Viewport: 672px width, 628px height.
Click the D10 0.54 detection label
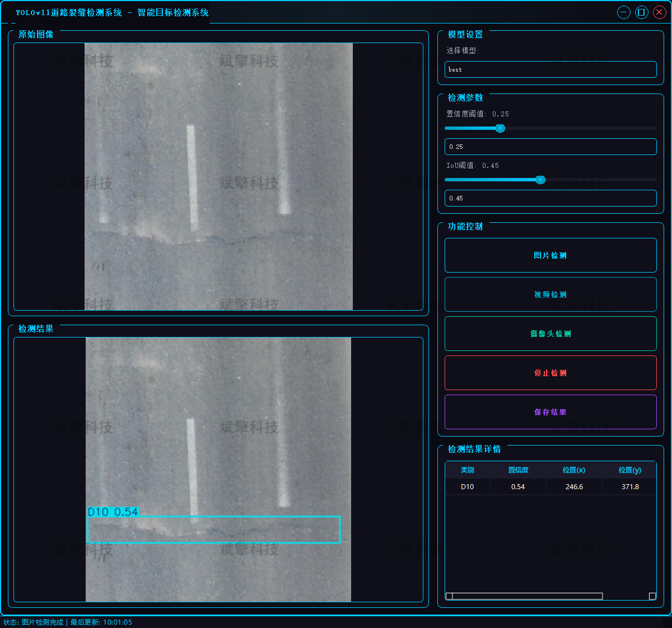[x=113, y=512]
